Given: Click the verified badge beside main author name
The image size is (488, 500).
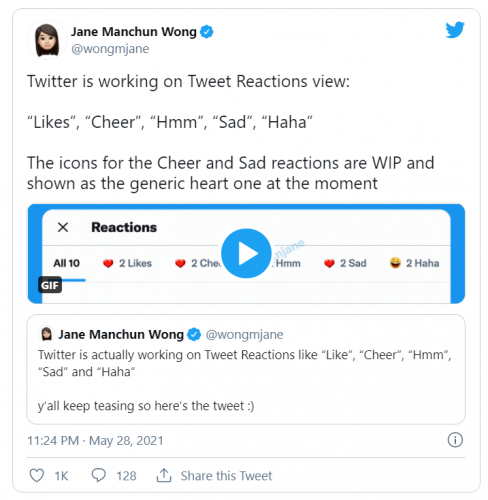Looking at the screenshot, I should (207, 32).
